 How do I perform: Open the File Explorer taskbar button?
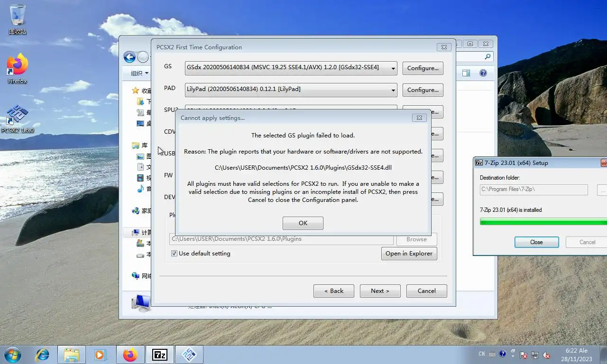coord(71,354)
